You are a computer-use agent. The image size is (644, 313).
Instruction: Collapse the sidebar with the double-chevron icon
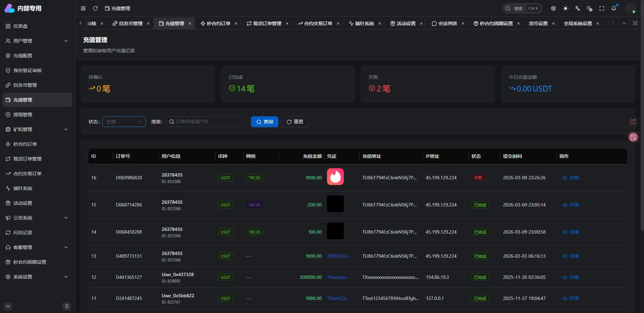[x=8, y=306]
